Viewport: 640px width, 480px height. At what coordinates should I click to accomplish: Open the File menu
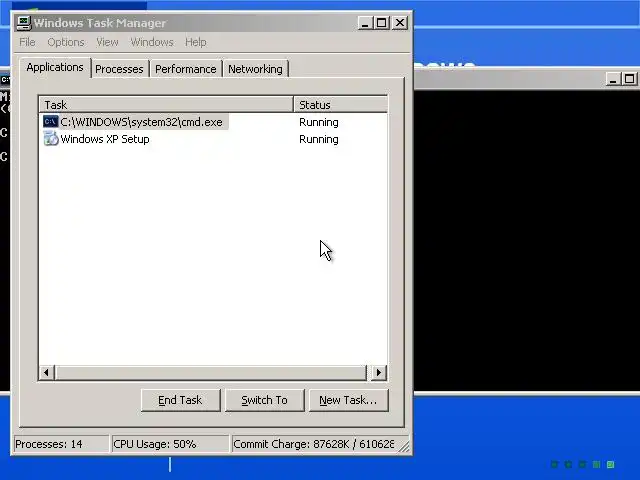coord(27,42)
